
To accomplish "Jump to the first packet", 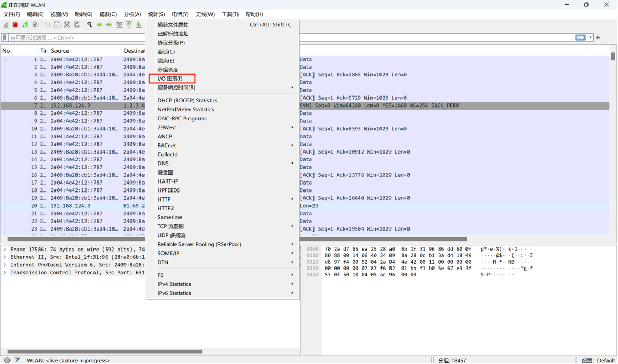I will 129,25.
